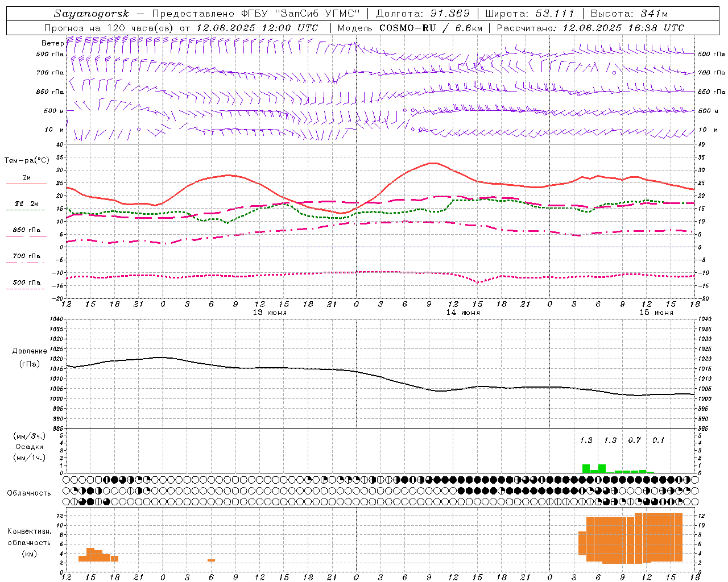728x582 pixels.
Task: Select the 'Модель COSMO-RU / 6.6км' text
Action: point(409,28)
